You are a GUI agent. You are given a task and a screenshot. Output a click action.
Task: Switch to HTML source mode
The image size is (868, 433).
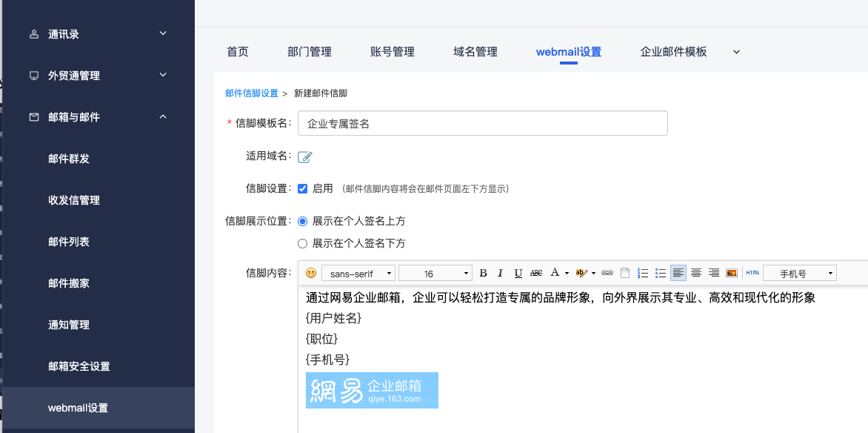coord(752,273)
